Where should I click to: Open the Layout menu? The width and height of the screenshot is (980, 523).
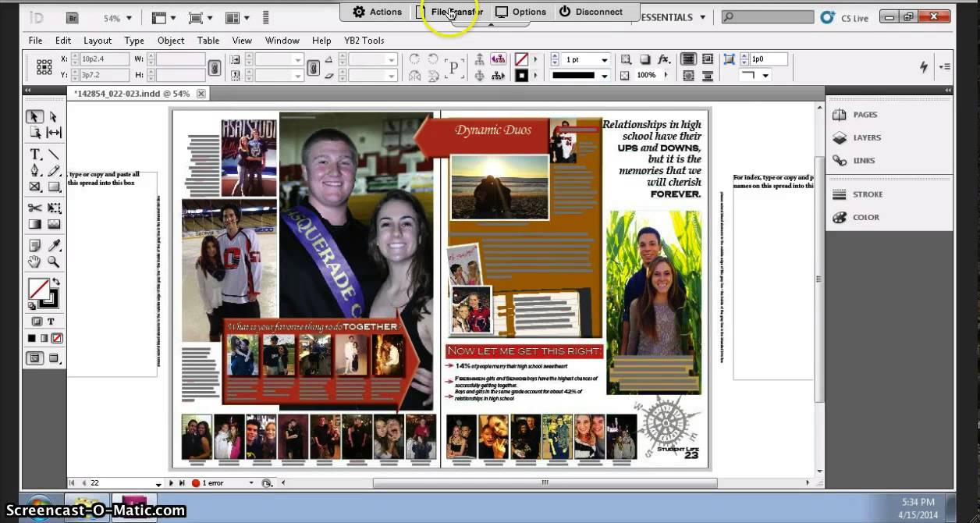(x=98, y=41)
